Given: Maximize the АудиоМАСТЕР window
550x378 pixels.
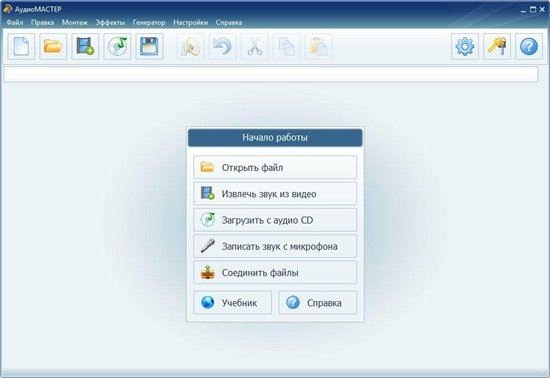Looking at the screenshot, I should [x=533, y=10].
